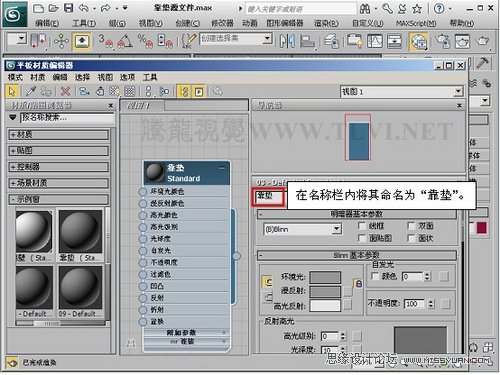
Task: Click the 靠垫 material name field
Action: click(x=269, y=197)
